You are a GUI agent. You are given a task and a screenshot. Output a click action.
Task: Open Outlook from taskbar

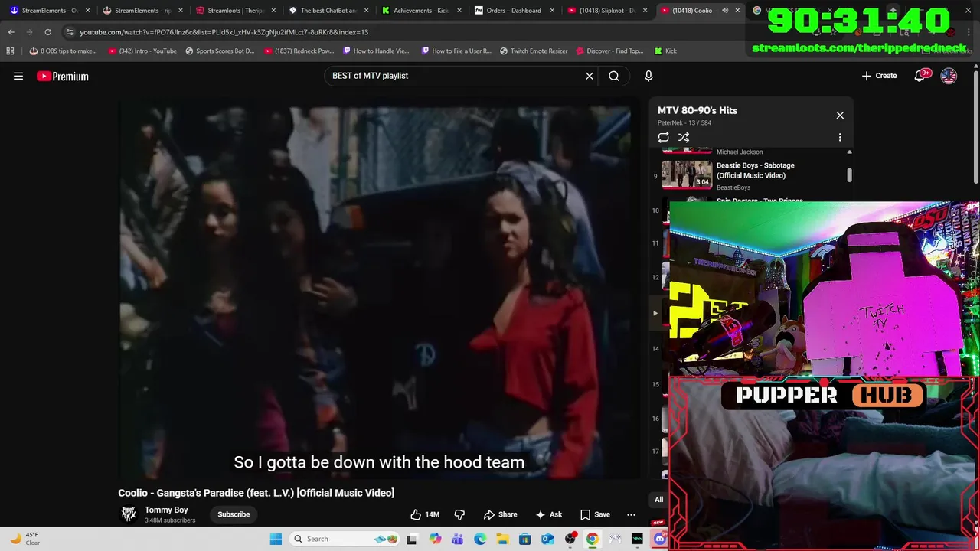click(x=547, y=539)
